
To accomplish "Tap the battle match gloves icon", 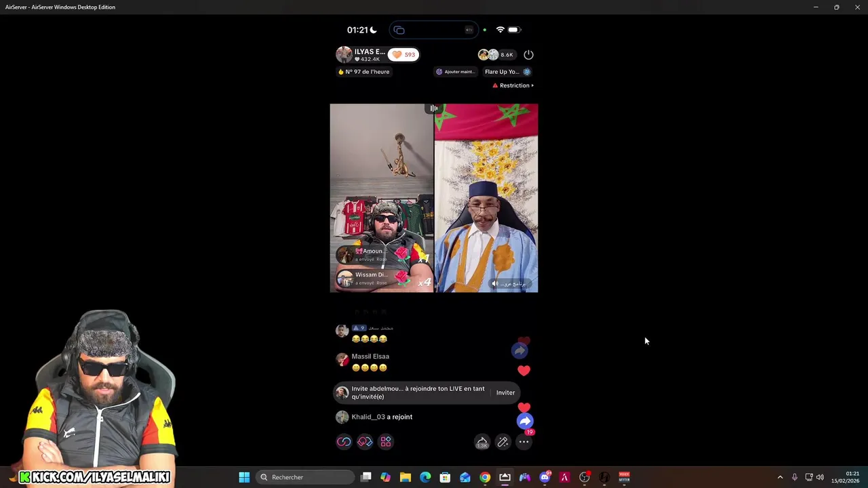I will (365, 442).
